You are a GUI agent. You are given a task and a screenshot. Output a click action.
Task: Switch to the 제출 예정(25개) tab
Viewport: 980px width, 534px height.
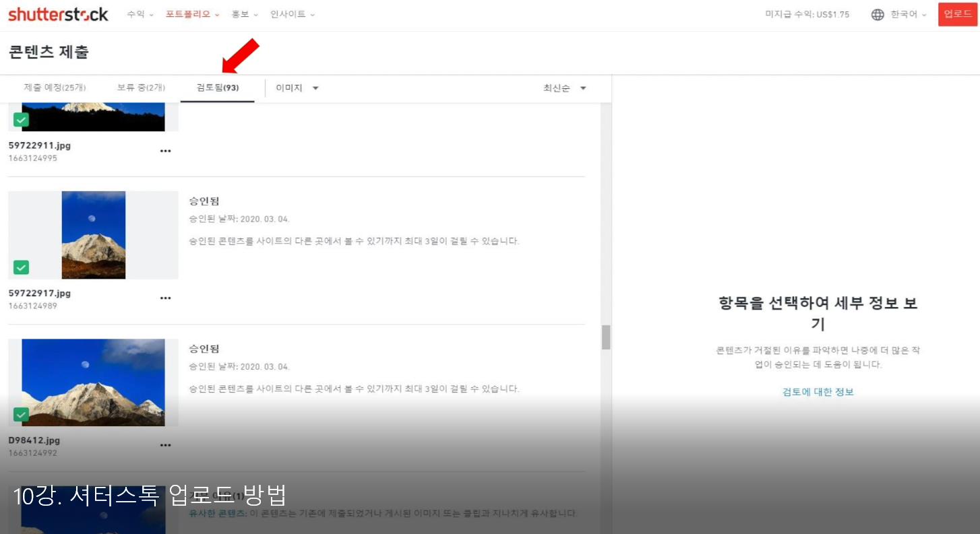coord(55,88)
